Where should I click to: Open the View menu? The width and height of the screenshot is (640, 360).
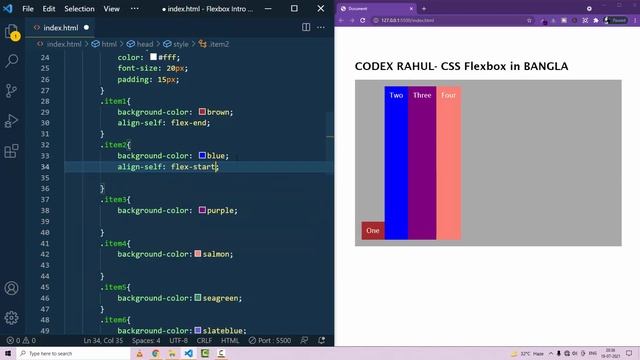pyautogui.click(x=111, y=9)
